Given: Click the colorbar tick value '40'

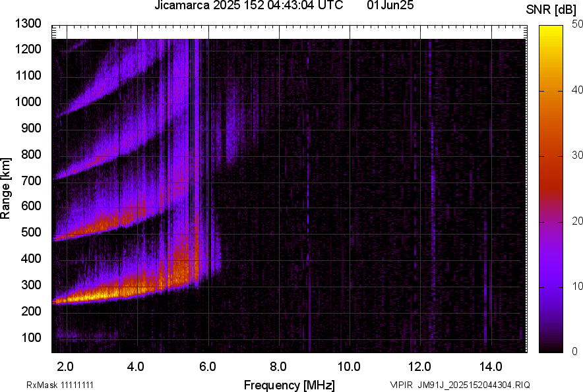Looking at the screenshot, I should (577, 90).
